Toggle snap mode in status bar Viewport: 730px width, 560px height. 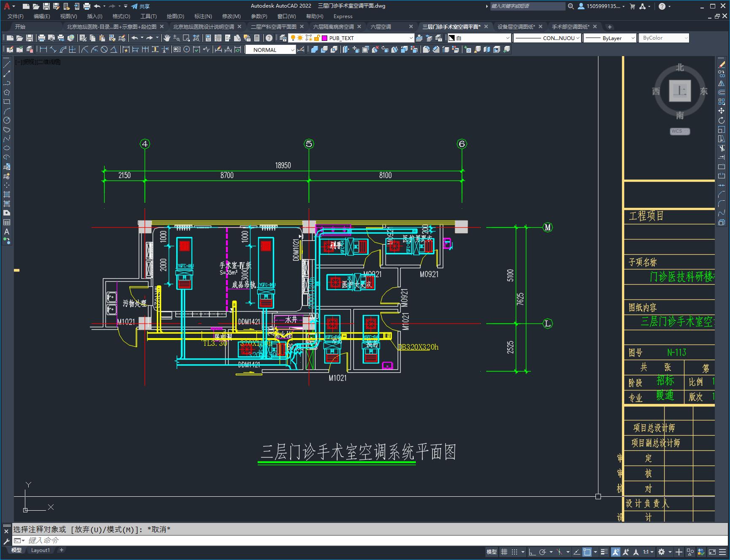click(514, 552)
